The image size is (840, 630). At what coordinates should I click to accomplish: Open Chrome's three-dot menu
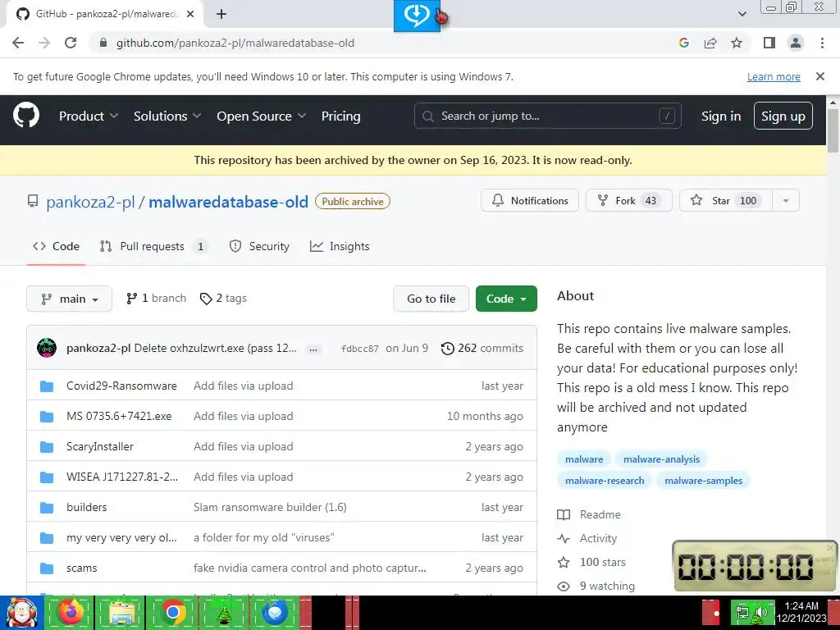pos(822,43)
